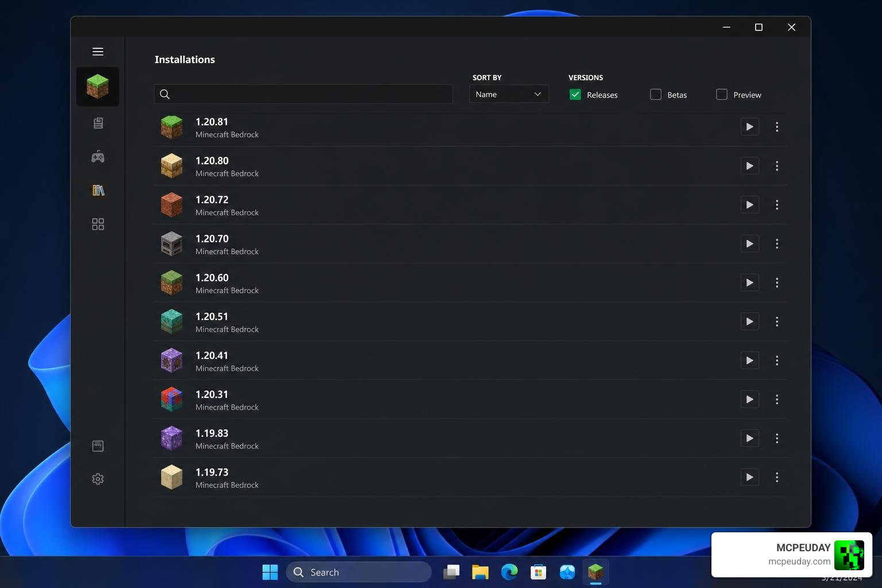Open Task View from the taskbar

[x=451, y=572]
